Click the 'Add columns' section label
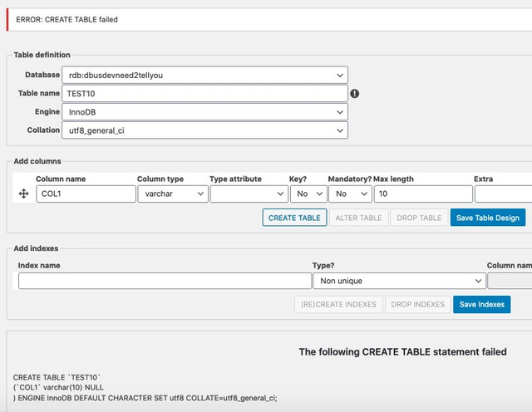Screen dimensions: 532x412 click(37, 161)
